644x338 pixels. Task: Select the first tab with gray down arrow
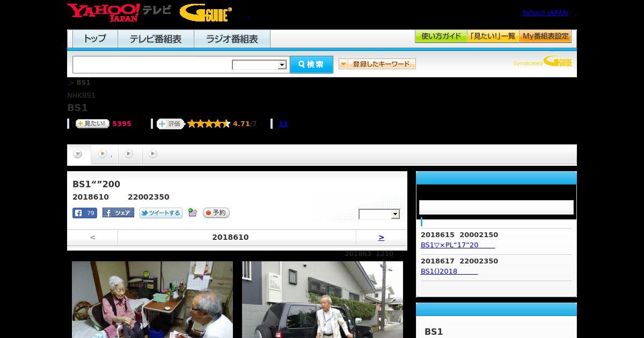(x=78, y=155)
